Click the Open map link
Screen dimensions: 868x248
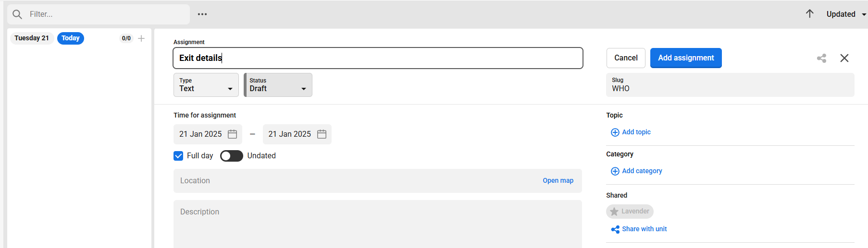point(558,181)
